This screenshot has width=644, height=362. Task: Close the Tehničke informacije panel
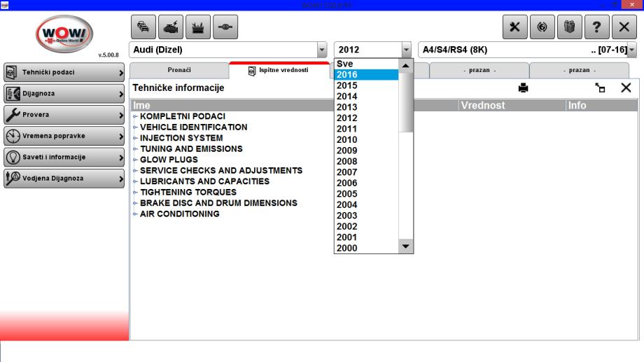click(626, 88)
